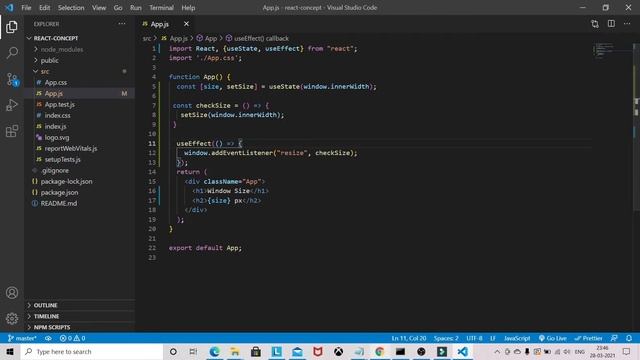The height and width of the screenshot is (360, 640).
Task: Change language mode via JavaScript status item
Action: (517, 338)
